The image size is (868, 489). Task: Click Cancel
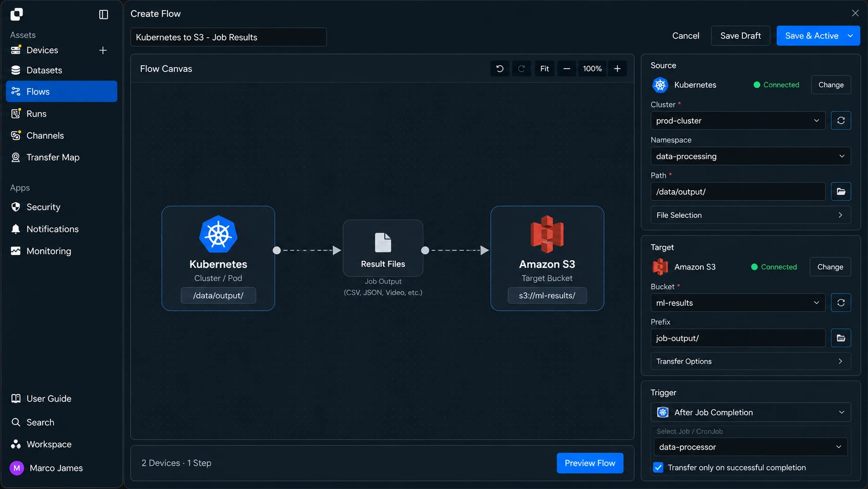[685, 36]
